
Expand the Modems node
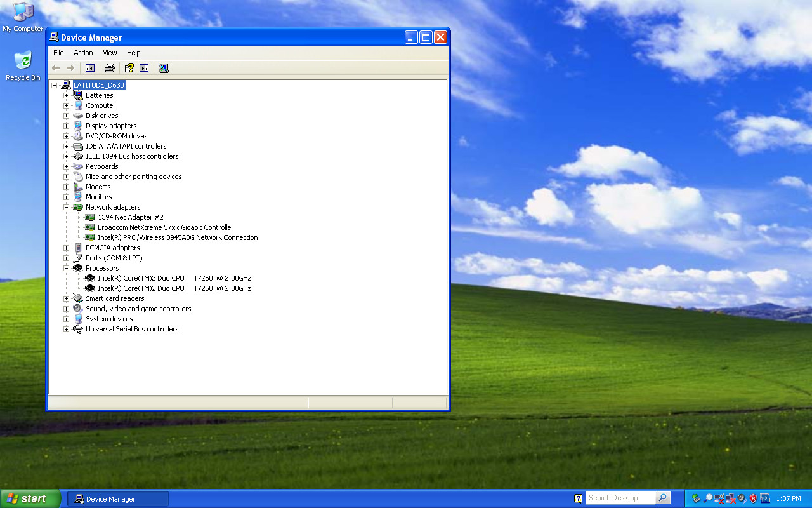pyautogui.click(x=66, y=187)
